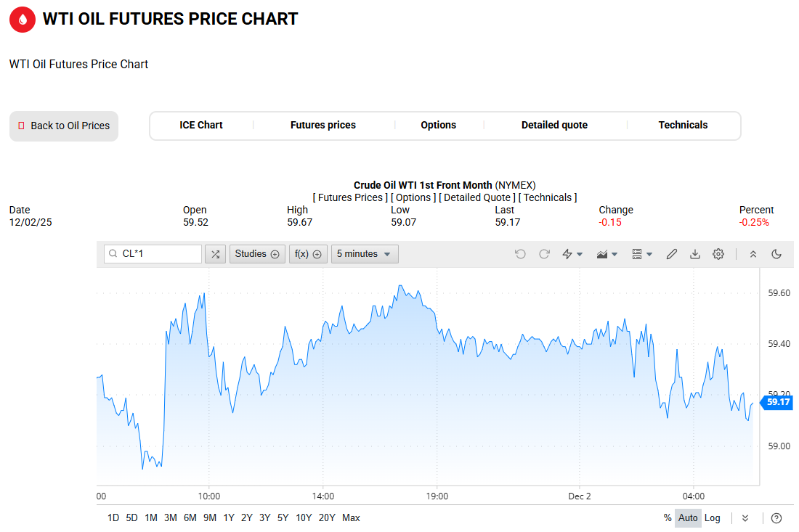Switch to the Futures prices tab

323,125
